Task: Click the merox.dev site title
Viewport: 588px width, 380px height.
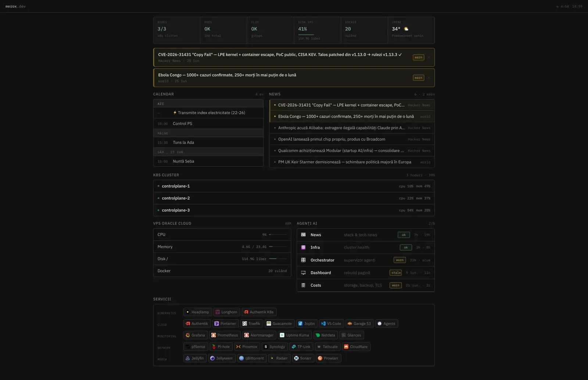Action: 15,6
